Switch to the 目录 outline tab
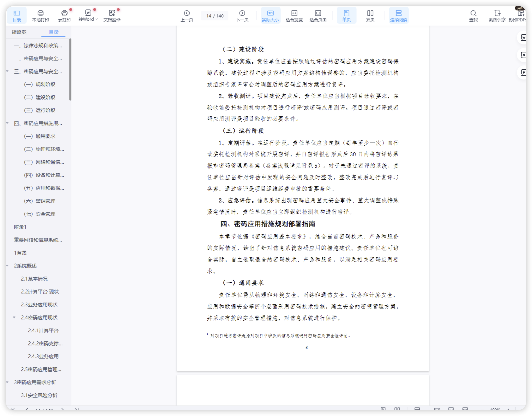Viewport: 532px width, 416px height. click(53, 32)
